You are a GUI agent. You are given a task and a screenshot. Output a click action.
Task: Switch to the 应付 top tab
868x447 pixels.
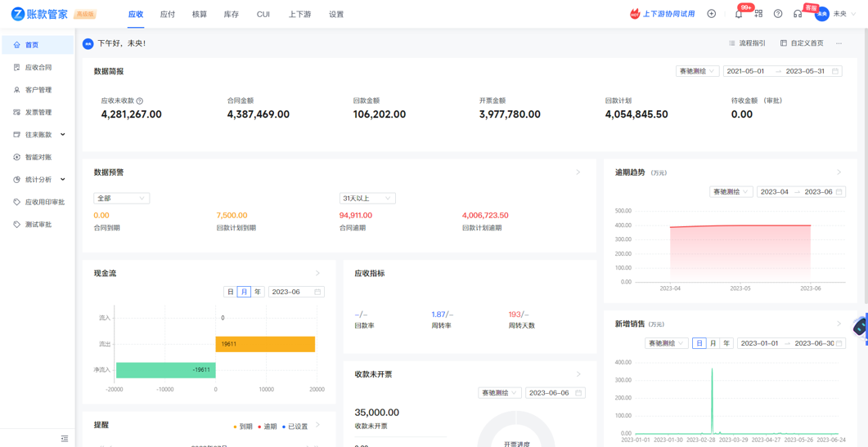coord(168,15)
